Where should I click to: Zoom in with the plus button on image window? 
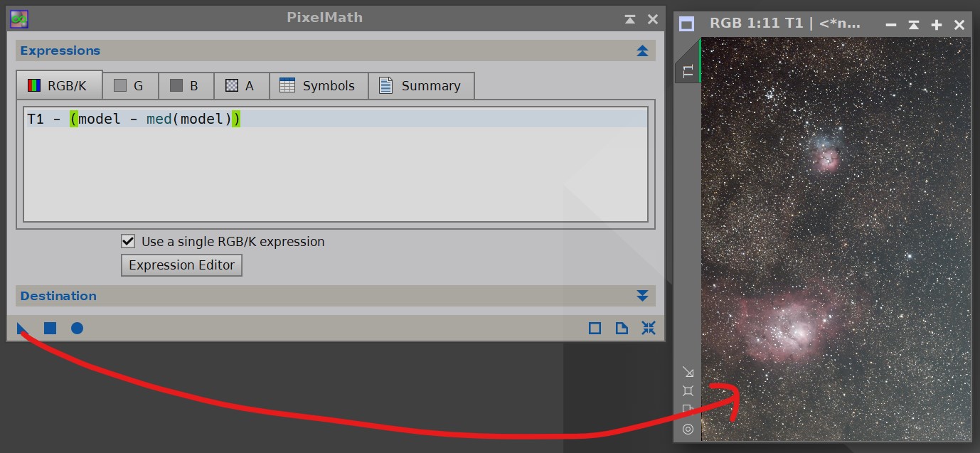[935, 24]
